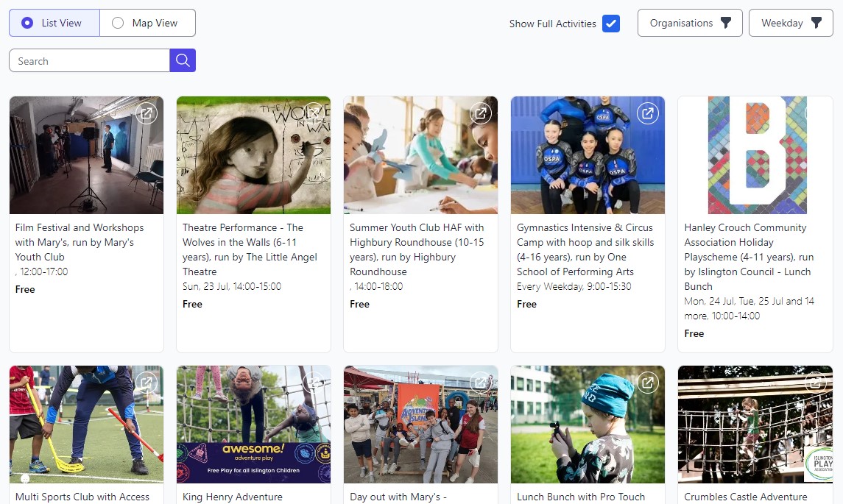The width and height of the screenshot is (843, 504).
Task: Open external link on Lunch Bunch Pro Touch card
Action: [648, 383]
